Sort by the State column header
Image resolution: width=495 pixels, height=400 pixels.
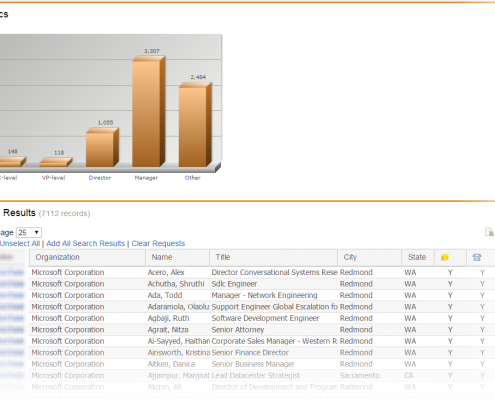point(418,257)
